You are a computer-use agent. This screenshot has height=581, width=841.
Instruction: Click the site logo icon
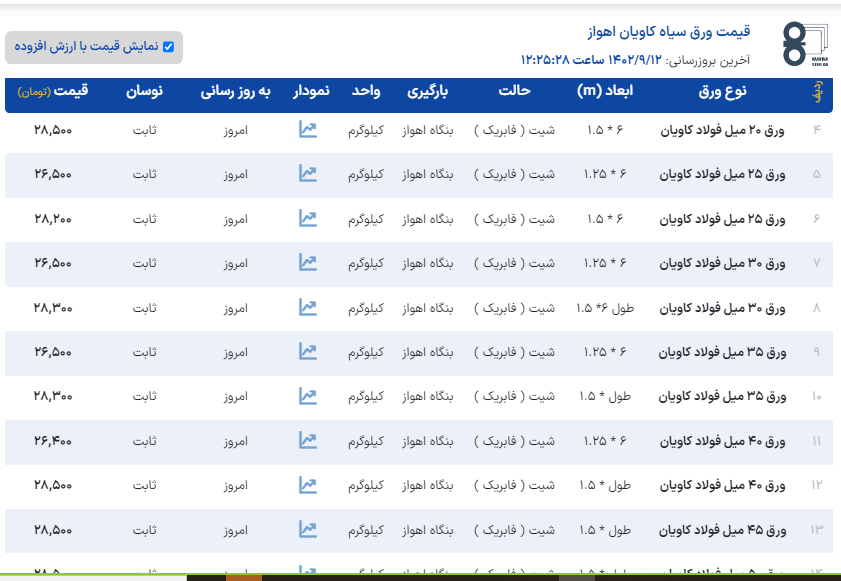806,45
